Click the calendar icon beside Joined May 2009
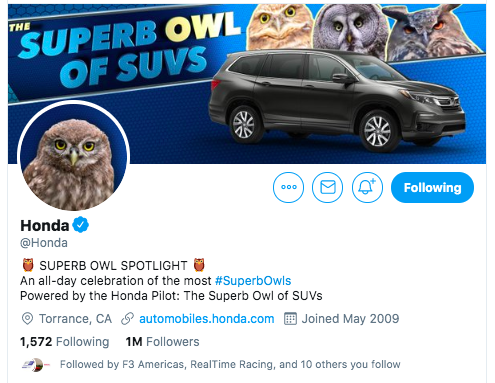Screen dimensions: 495x383 click(290, 319)
